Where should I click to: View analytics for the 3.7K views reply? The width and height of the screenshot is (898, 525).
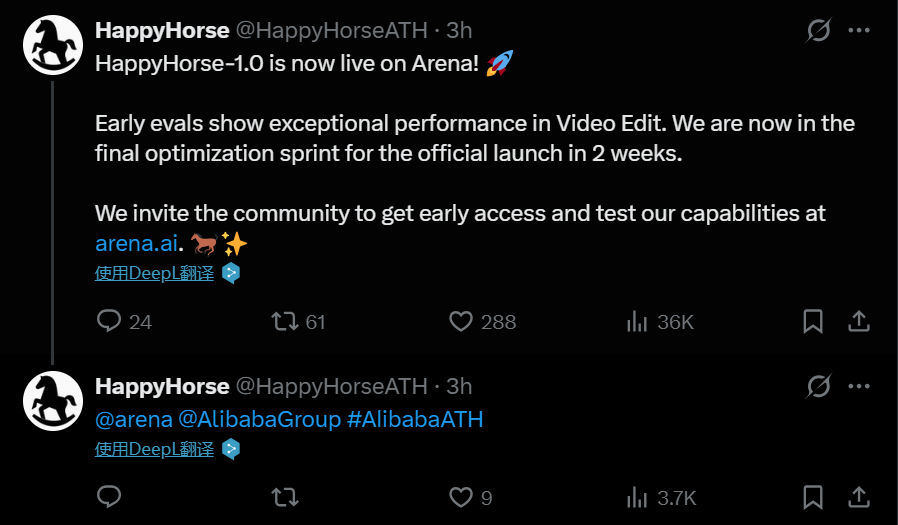pos(636,497)
